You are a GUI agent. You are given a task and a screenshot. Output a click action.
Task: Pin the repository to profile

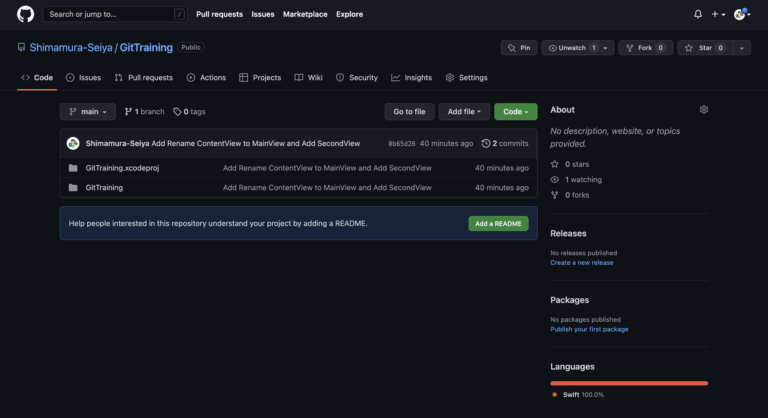(518, 48)
